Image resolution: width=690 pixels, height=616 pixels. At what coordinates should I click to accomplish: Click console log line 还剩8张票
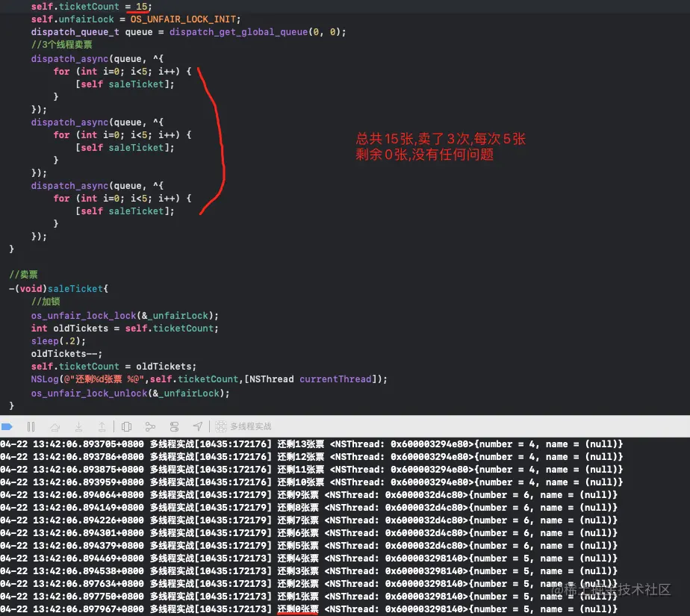309,508
